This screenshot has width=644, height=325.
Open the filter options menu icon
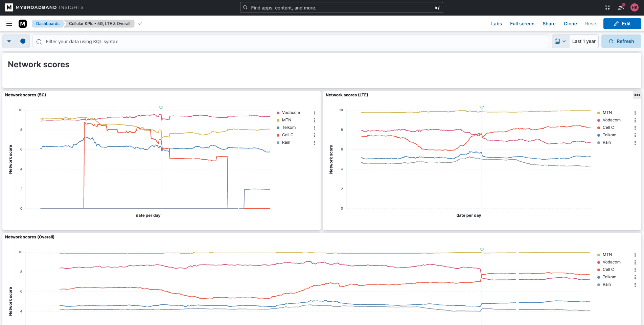9,41
